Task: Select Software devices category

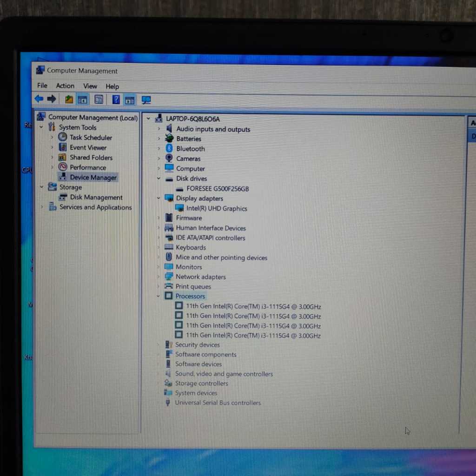Action: click(x=198, y=364)
